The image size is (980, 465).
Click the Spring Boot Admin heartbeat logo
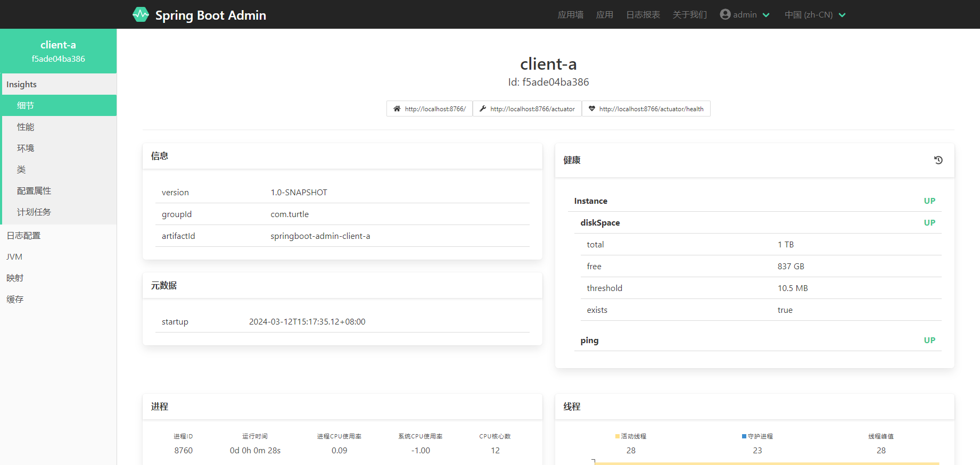[141, 14]
